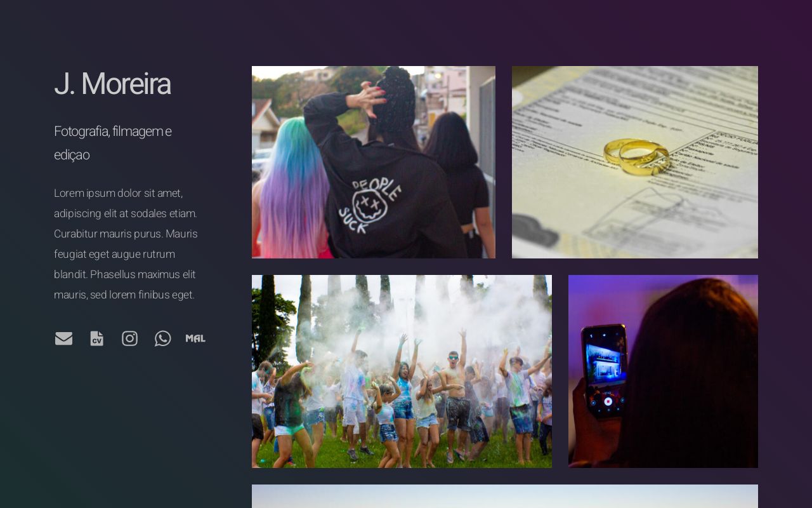Click the red record button on the phone screen
Viewport: 812px width, 508px height.
608,401
